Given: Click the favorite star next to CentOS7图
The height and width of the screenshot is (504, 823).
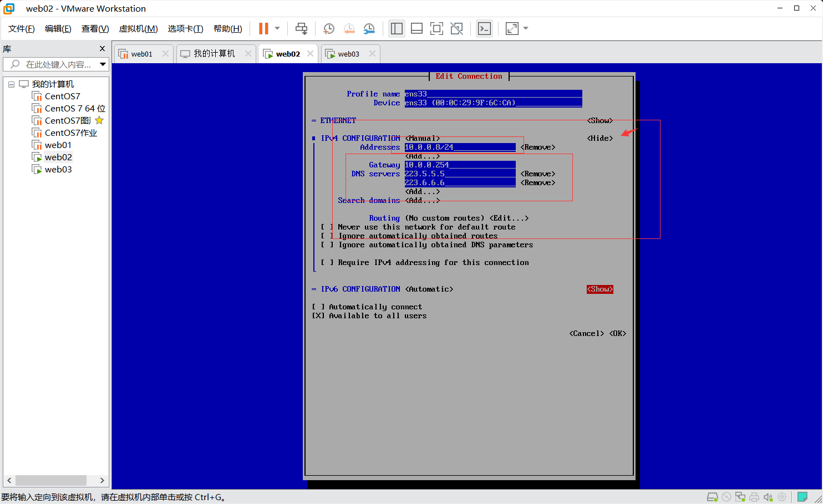Looking at the screenshot, I should coord(99,120).
